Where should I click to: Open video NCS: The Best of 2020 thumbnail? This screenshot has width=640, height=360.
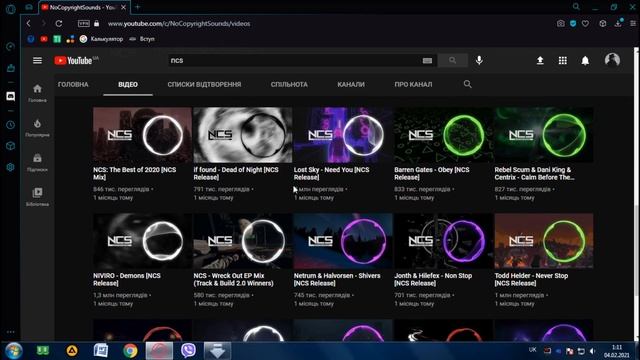point(142,135)
